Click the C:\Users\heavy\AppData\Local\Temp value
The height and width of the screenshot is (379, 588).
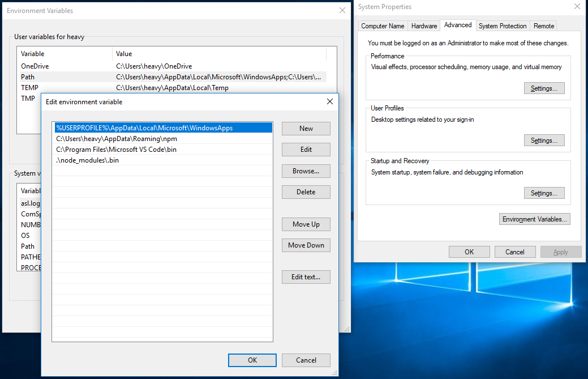[x=172, y=88]
